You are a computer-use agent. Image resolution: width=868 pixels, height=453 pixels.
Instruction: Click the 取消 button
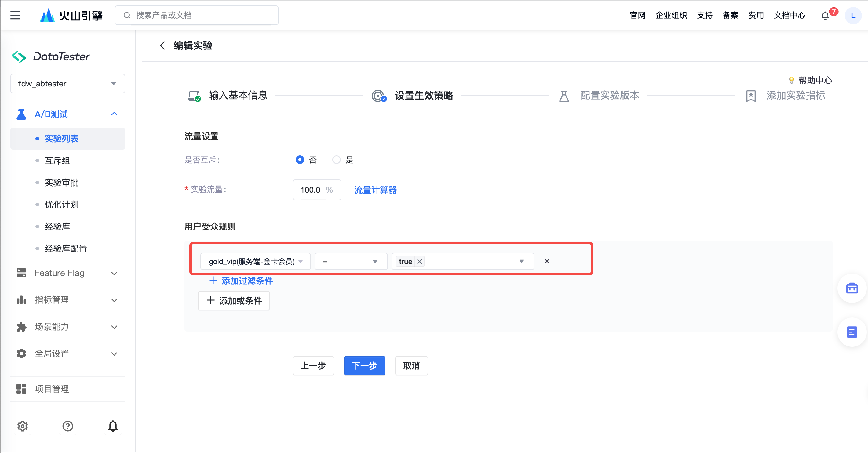pyautogui.click(x=411, y=365)
